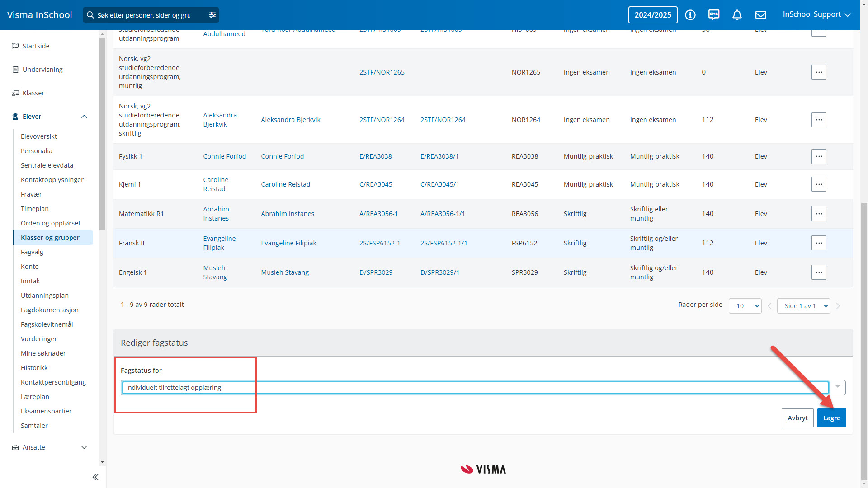This screenshot has width=868, height=488.
Task: Open the mail envelope icon
Action: 761,15
